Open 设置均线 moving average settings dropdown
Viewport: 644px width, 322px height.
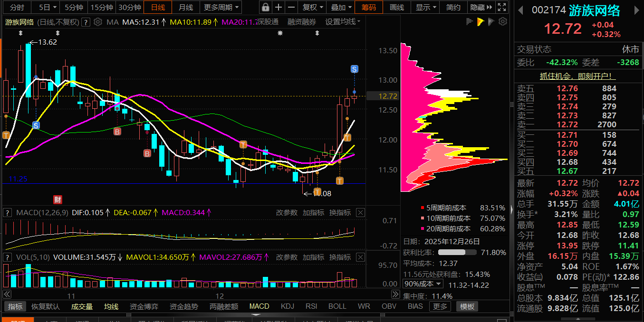[x=343, y=22]
